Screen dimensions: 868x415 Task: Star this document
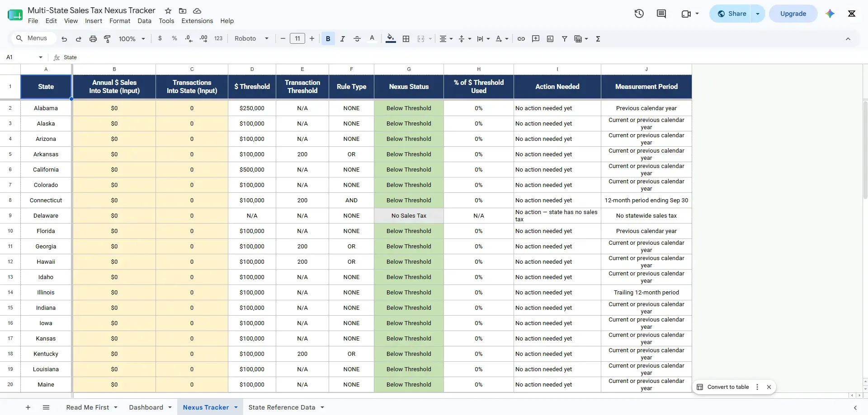(x=168, y=11)
